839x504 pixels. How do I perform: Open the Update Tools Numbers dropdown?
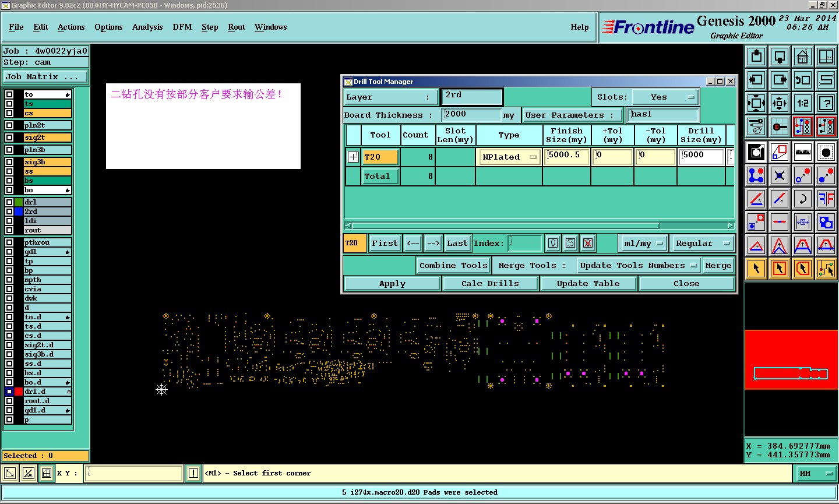[x=638, y=265]
